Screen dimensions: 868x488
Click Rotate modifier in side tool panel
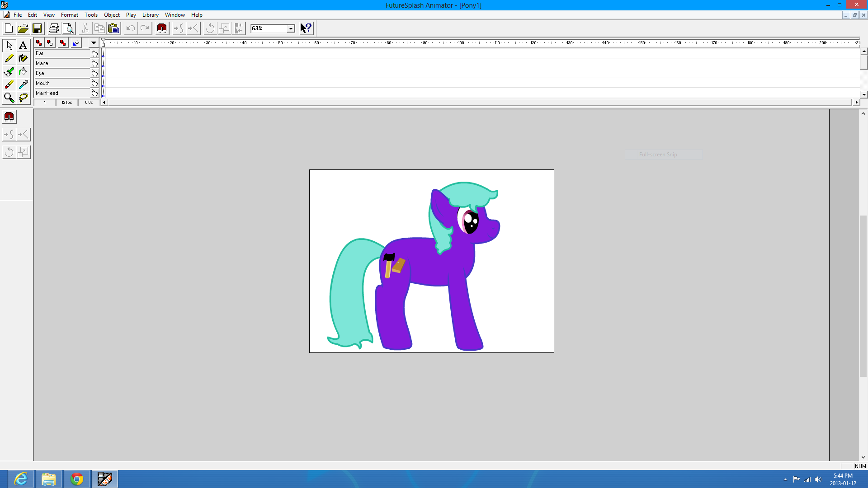tap(9, 152)
